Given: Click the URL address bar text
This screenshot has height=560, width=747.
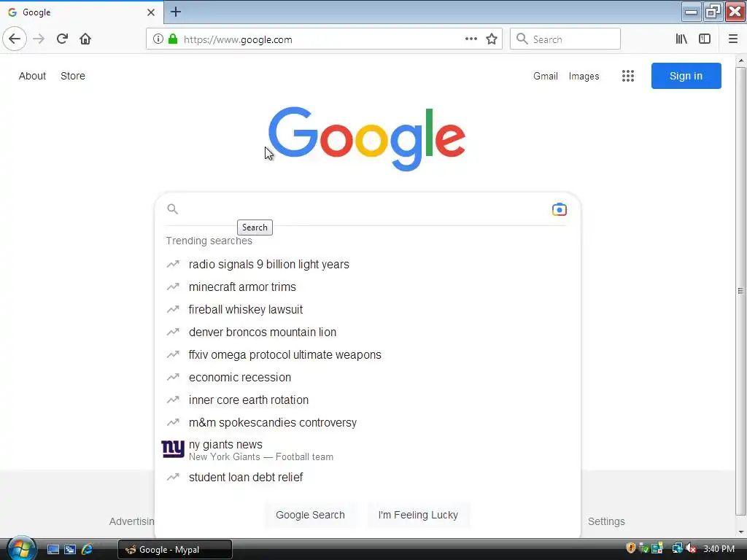Looking at the screenshot, I should click(238, 39).
